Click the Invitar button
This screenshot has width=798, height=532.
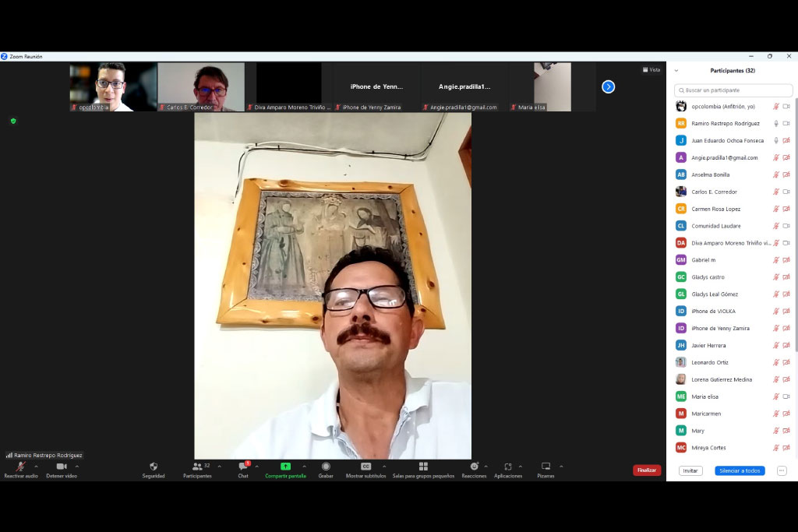click(x=690, y=470)
